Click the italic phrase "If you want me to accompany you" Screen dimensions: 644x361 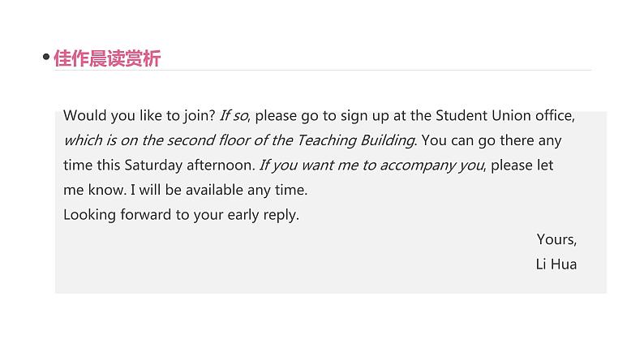[x=371, y=165]
